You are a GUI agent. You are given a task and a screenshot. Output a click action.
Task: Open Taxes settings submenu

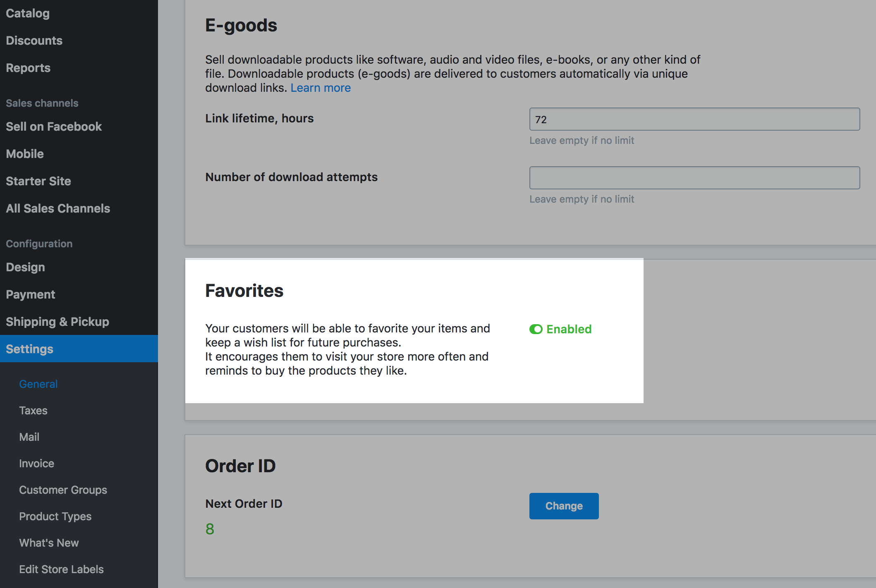pyautogui.click(x=33, y=411)
